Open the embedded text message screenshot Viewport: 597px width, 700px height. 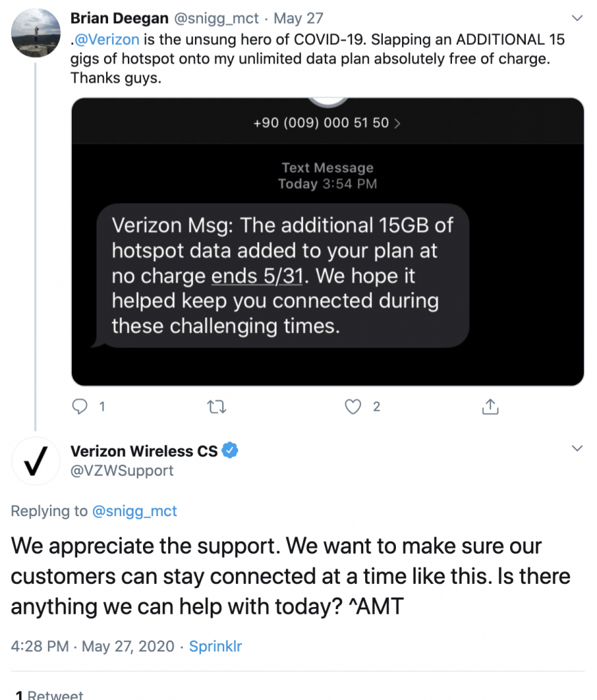click(x=328, y=241)
